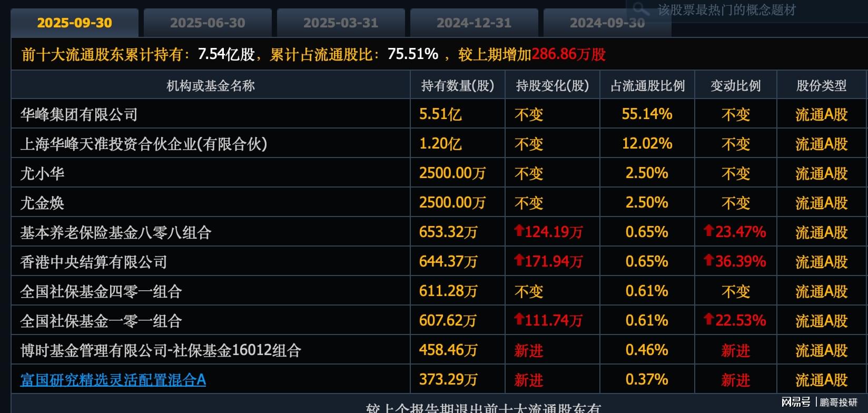Click the red up arrow beside 23.47%
The width and height of the screenshot is (868, 413).
click(709, 231)
